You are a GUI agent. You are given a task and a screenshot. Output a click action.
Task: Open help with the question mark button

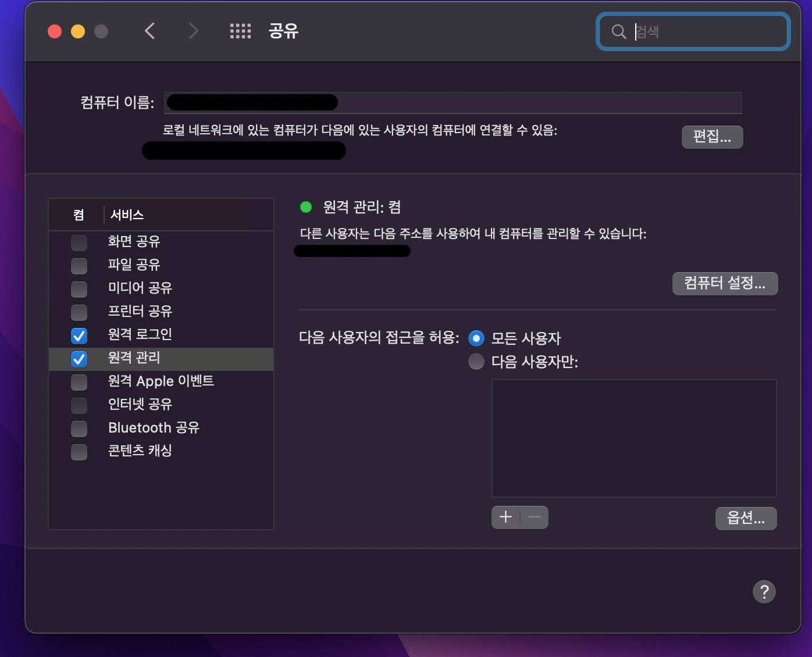pos(764,592)
